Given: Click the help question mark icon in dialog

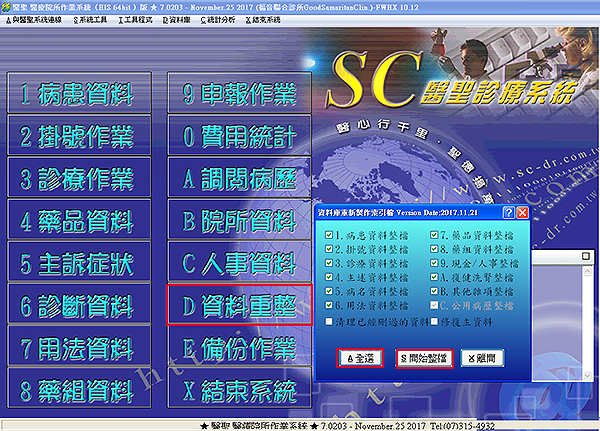Looking at the screenshot, I should coord(508,213).
